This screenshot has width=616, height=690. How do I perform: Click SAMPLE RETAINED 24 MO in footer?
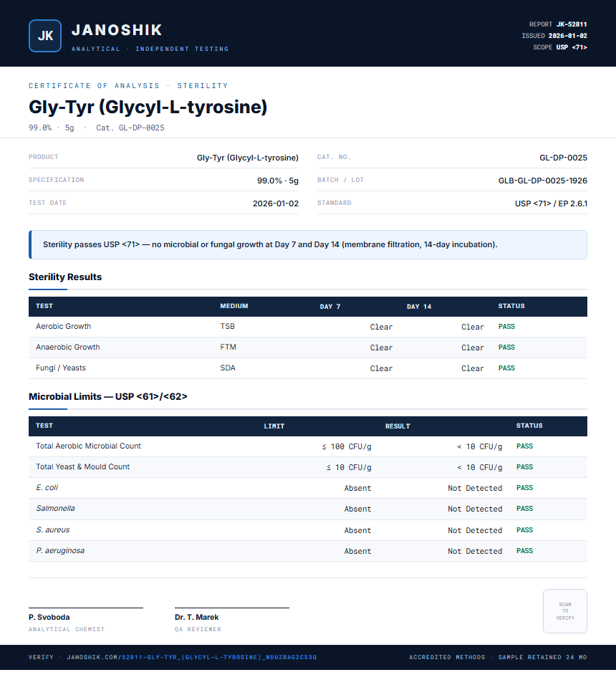pyautogui.click(x=542, y=657)
